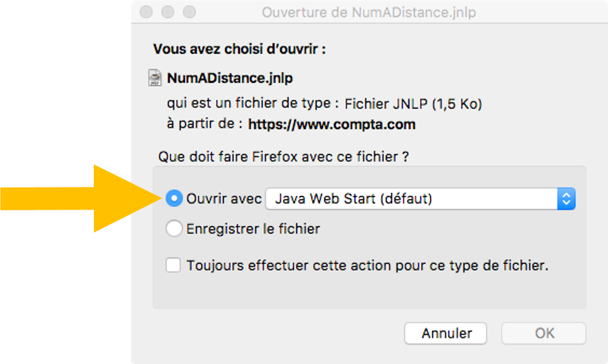Click the JNLP file icon
608x364 pixels.
pos(156,78)
